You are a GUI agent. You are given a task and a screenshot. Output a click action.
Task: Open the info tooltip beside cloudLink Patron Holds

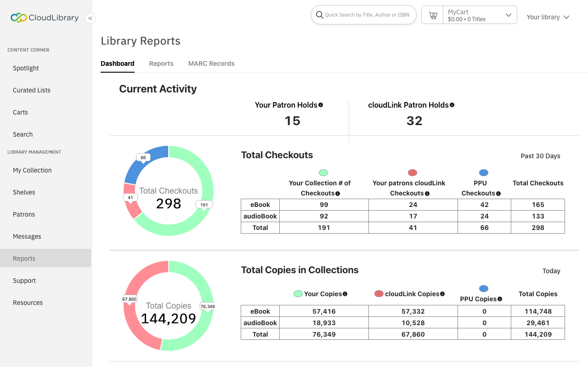pyautogui.click(x=452, y=104)
